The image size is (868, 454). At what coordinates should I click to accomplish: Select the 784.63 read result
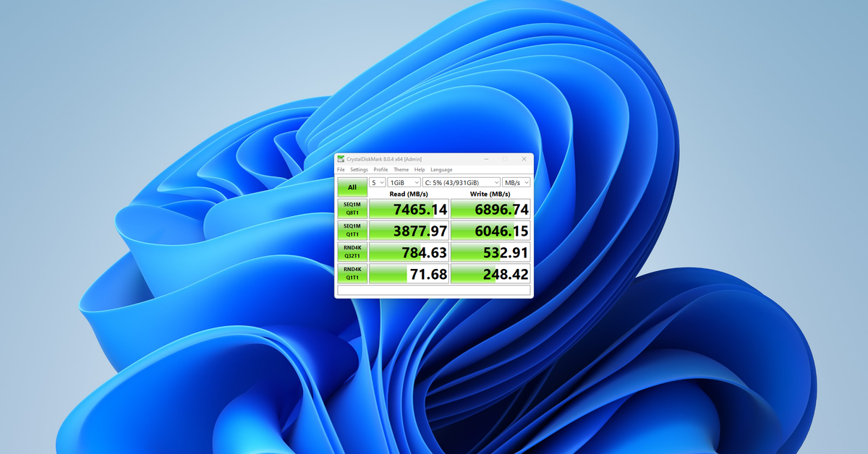(x=409, y=252)
